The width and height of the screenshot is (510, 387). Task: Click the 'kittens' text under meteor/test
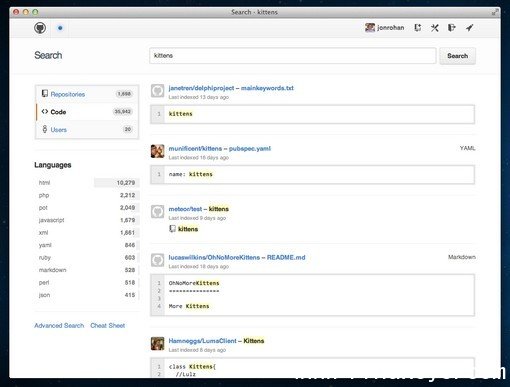pos(188,229)
